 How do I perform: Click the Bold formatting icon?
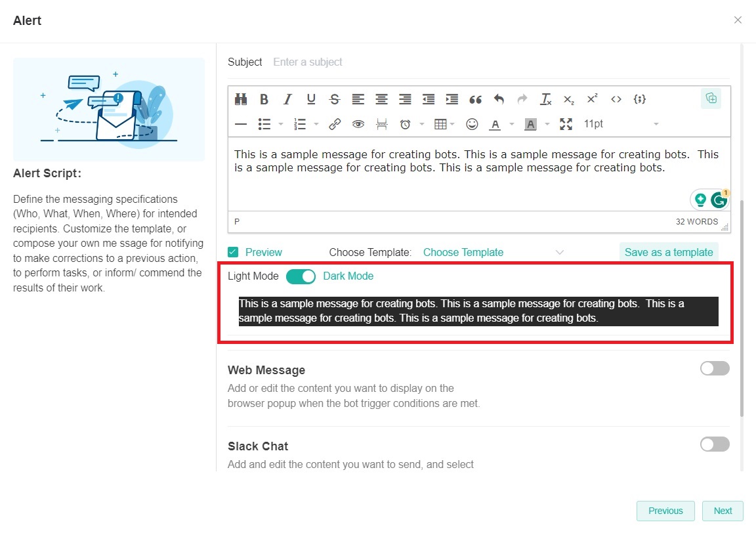(x=264, y=99)
